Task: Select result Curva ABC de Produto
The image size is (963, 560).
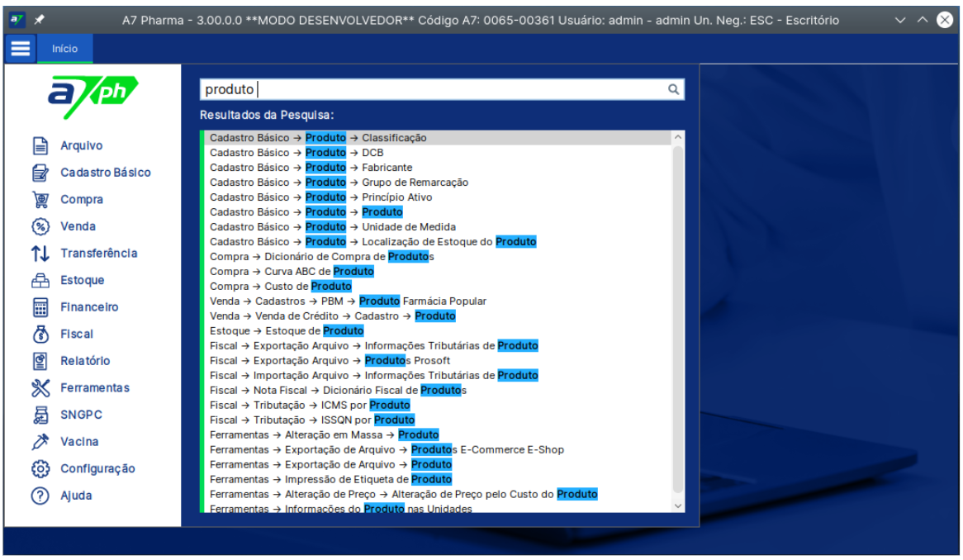Action: click(x=438, y=272)
